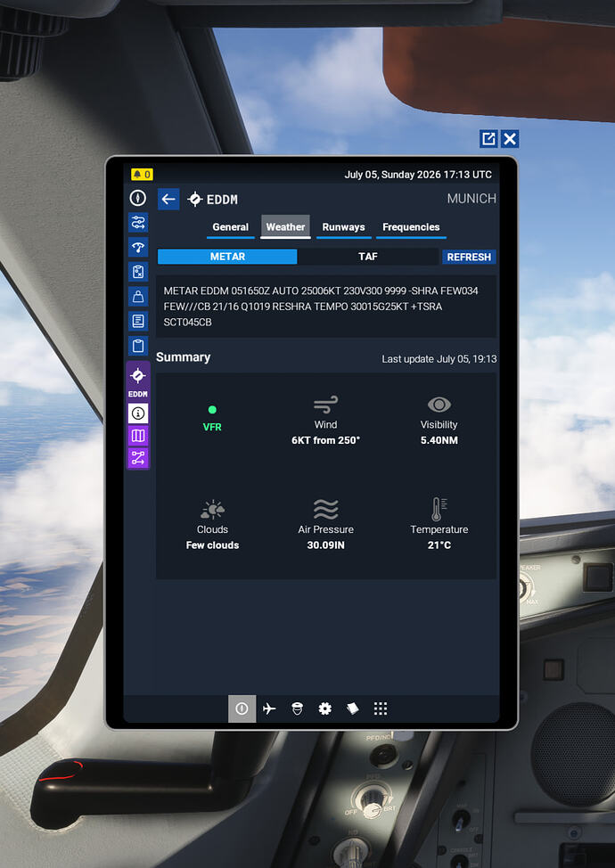Viewport: 615px width, 868px height.
Task: Click the Summary heading
Action: coord(184,357)
